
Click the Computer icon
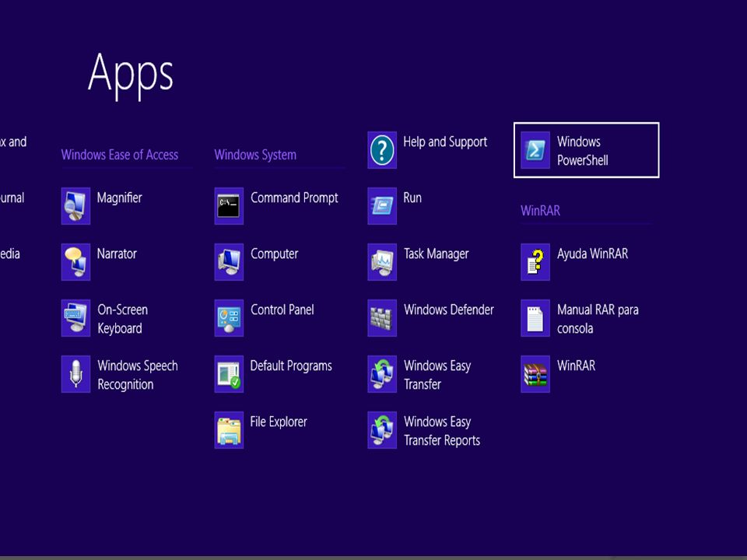(x=229, y=262)
